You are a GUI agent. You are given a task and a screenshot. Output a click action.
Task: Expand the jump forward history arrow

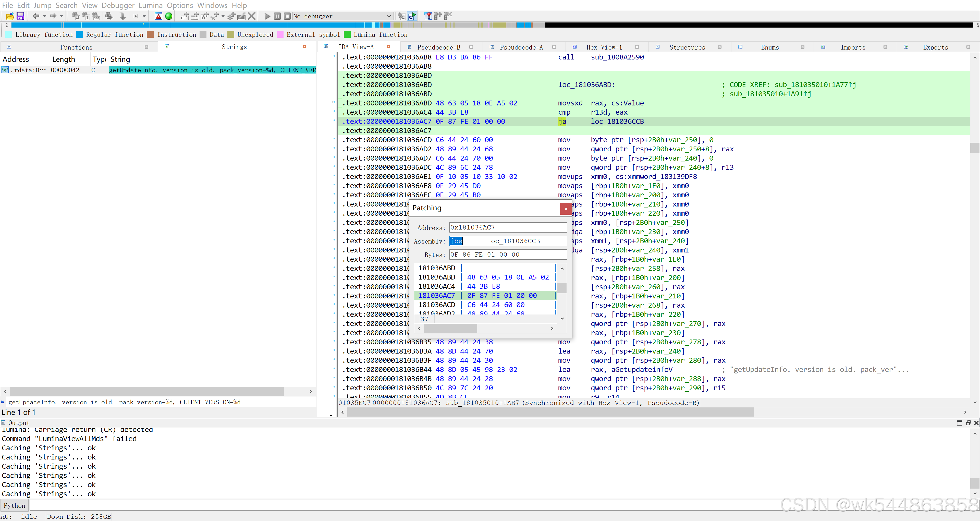pyautogui.click(x=62, y=16)
